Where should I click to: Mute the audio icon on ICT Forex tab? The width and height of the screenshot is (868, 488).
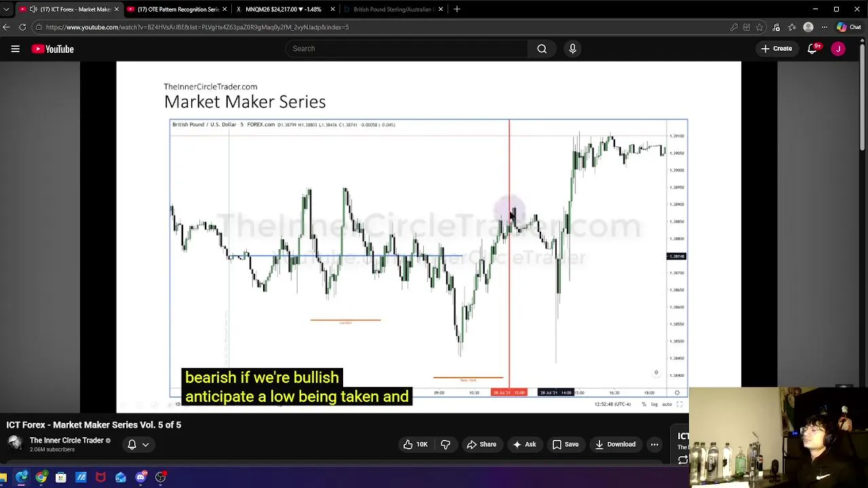pyautogui.click(x=33, y=9)
